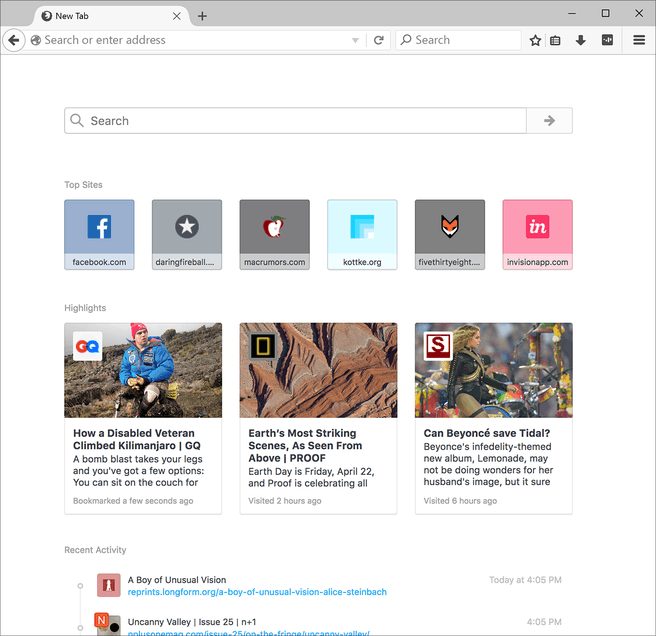Click the toolbar Search box
Viewport: 656px width, 636px height.
[458, 40]
